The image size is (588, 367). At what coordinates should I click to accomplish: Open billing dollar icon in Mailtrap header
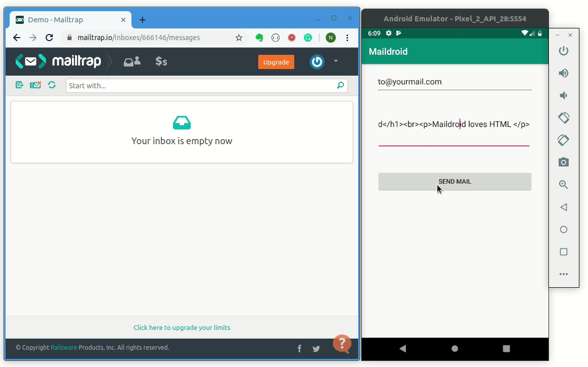(x=161, y=61)
